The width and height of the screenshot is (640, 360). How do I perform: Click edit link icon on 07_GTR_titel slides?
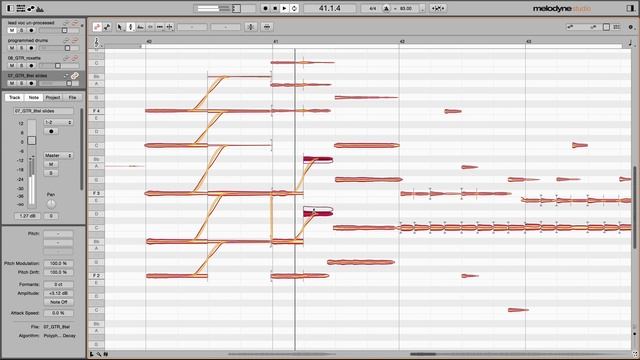75,76
